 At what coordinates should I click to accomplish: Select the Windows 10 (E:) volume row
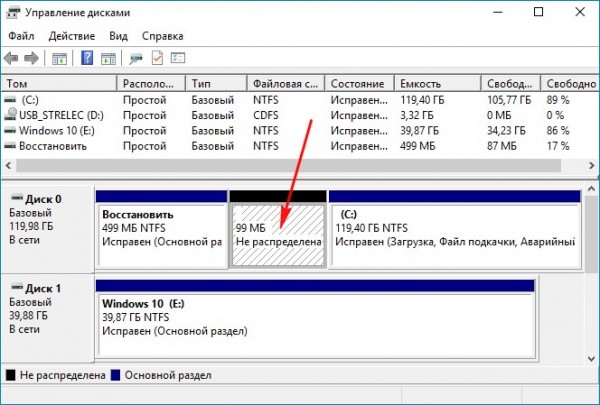coord(300,131)
